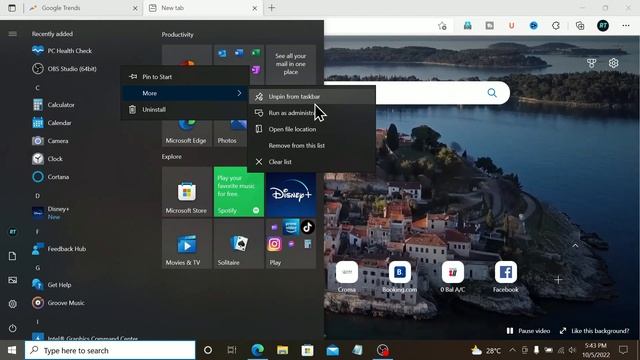This screenshot has width=640, height=360.
Task: Launch Cortana from the app list
Action: pyautogui.click(x=51, y=177)
